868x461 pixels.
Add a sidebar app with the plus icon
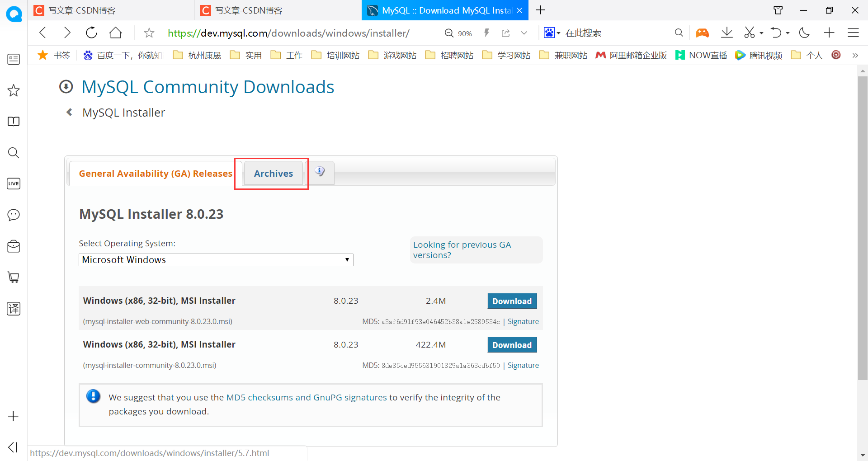click(x=14, y=416)
